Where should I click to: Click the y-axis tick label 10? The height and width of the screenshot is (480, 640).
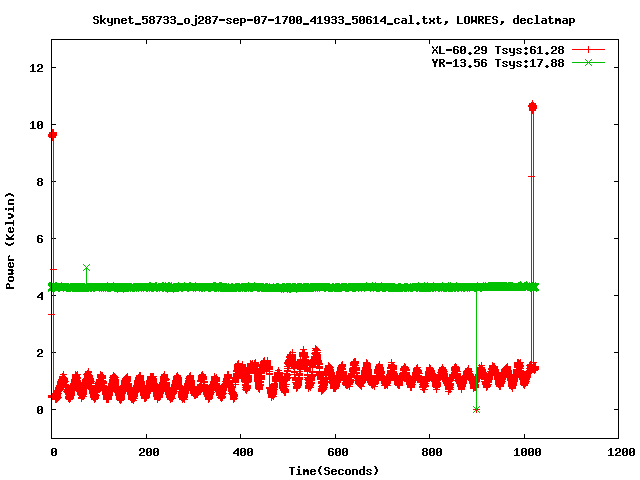coord(36,125)
